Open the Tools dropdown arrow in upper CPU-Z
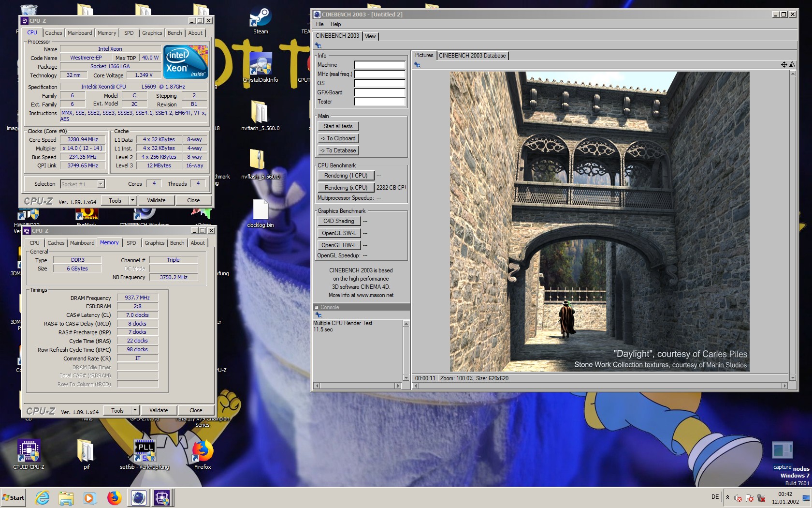 pyautogui.click(x=132, y=200)
